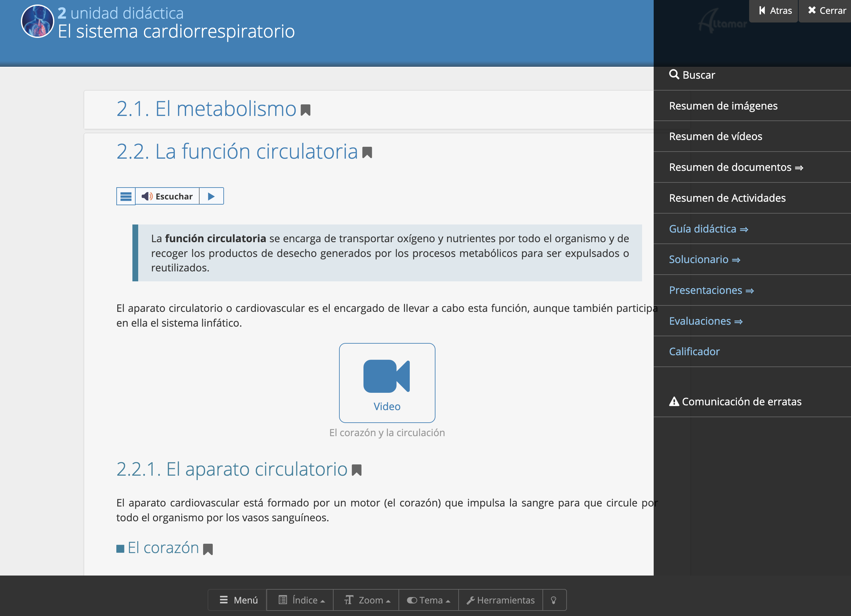Expand the Tema theme dropdown
This screenshot has width=851, height=616.
pos(428,600)
